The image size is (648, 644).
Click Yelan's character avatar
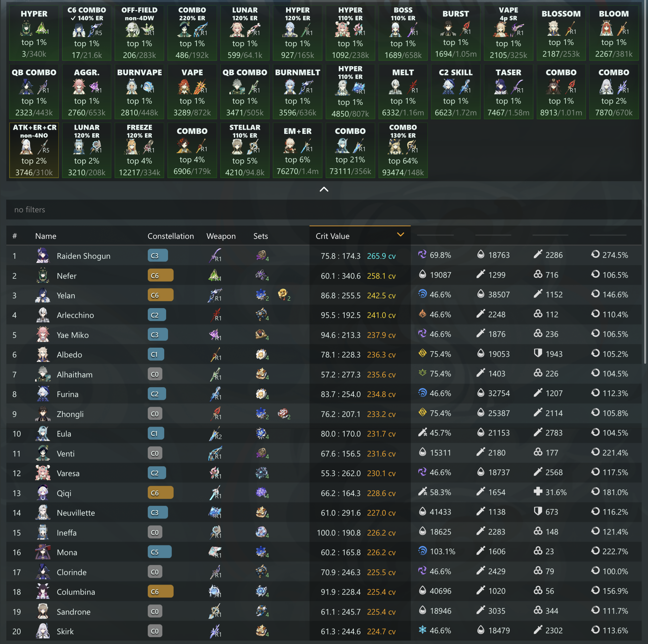click(43, 295)
